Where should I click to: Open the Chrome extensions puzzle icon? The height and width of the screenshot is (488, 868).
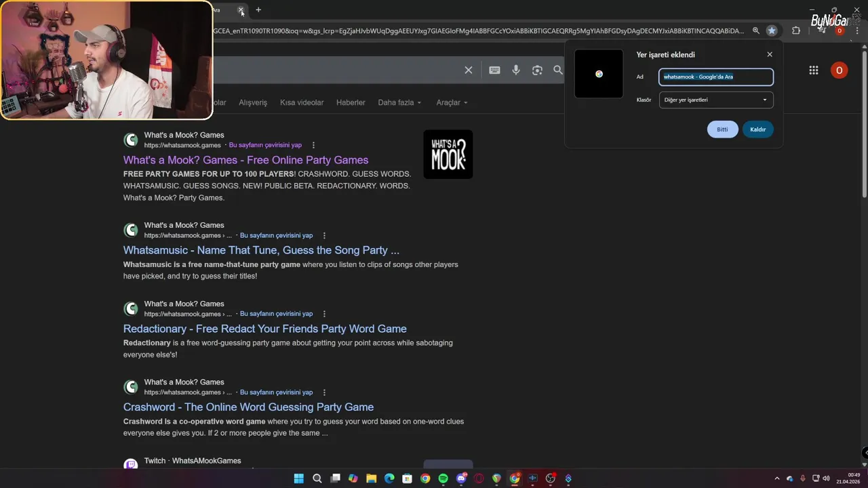click(x=796, y=30)
